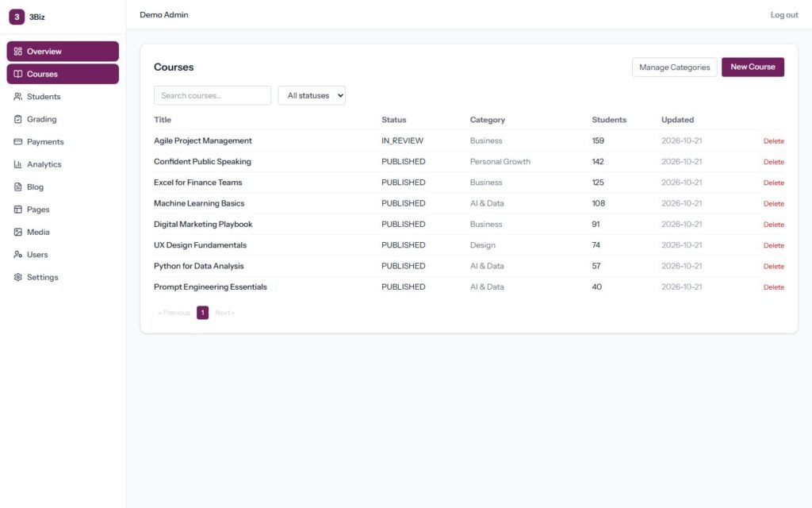Open the Grading section
The width and height of the screenshot is (812, 508).
[63, 119]
